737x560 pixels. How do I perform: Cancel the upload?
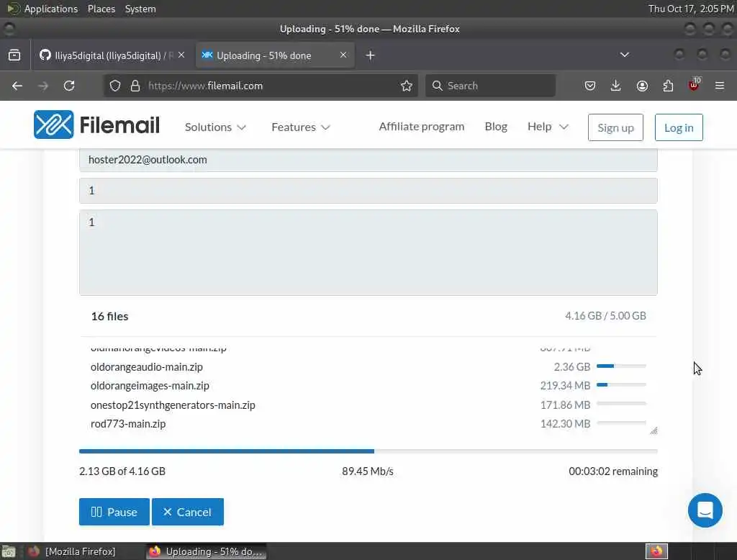pyautogui.click(x=188, y=512)
